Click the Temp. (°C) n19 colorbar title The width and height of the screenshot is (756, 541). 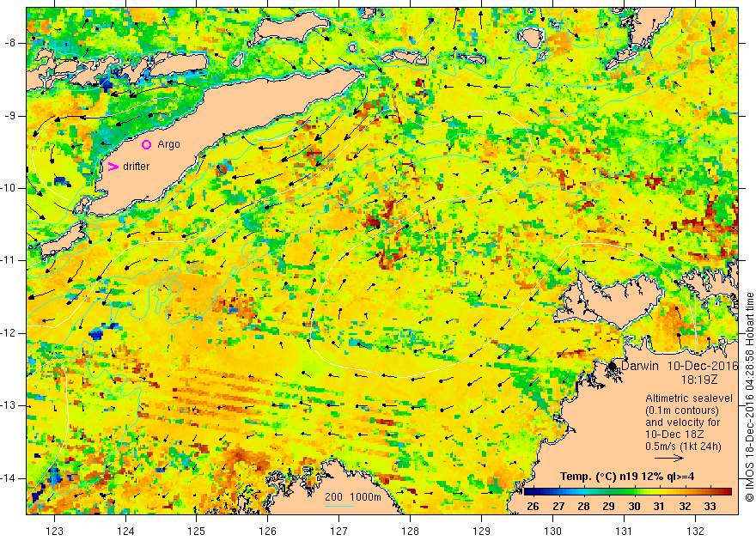tap(627, 477)
